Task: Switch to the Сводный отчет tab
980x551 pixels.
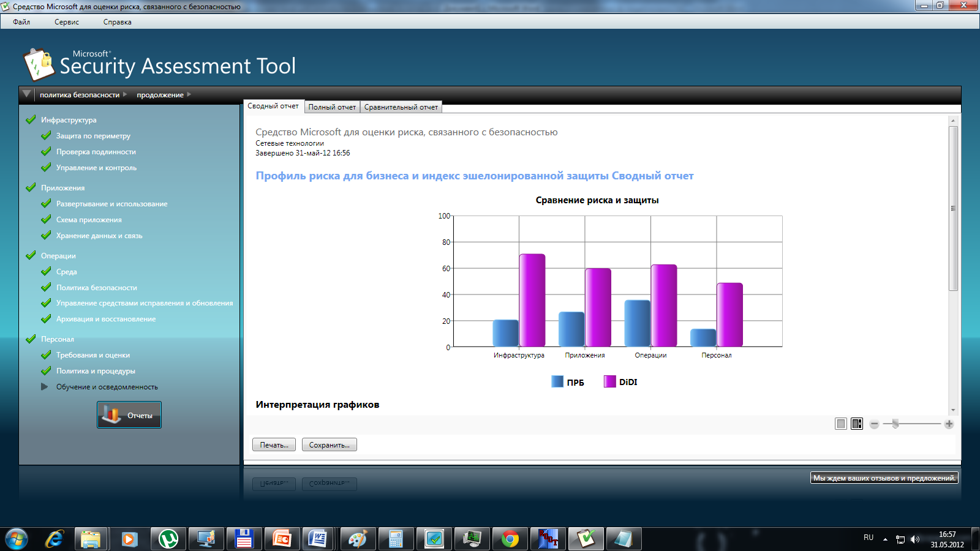Action: tap(273, 106)
